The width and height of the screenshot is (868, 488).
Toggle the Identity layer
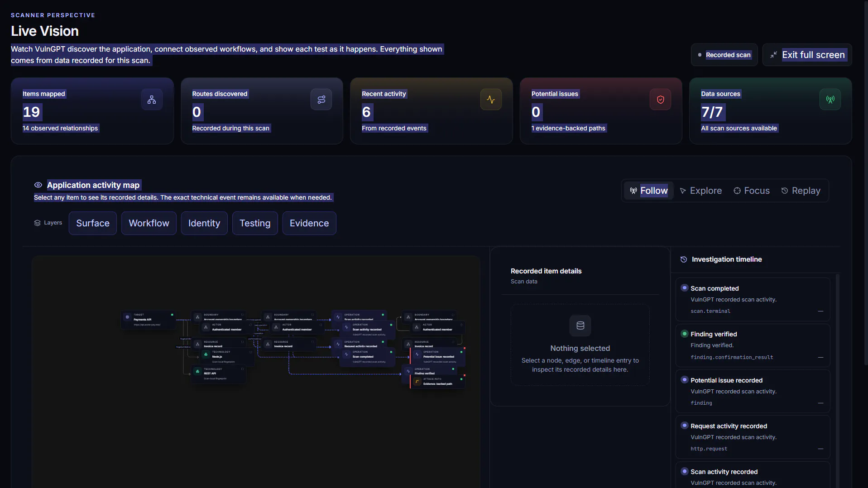pos(204,223)
